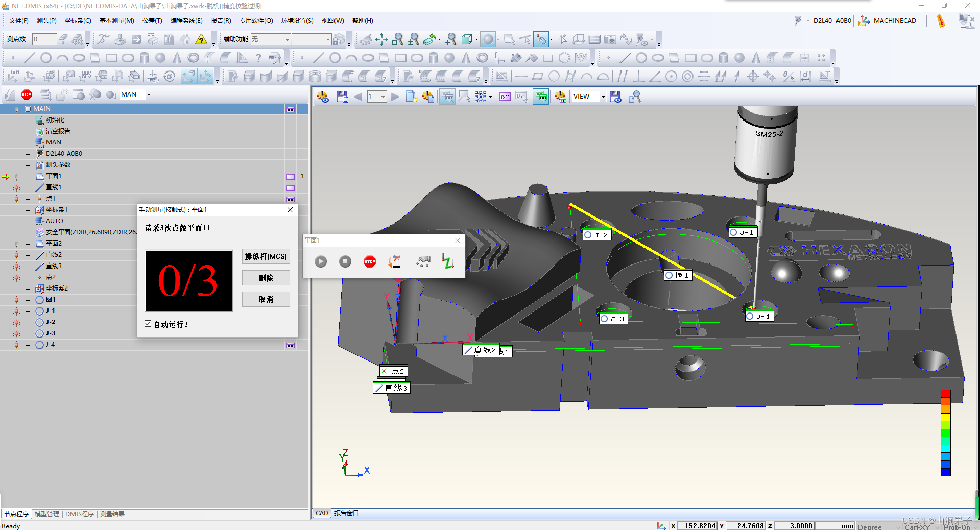Click the 测点数 input field
Viewport: 980px width, 530px height.
coord(44,39)
